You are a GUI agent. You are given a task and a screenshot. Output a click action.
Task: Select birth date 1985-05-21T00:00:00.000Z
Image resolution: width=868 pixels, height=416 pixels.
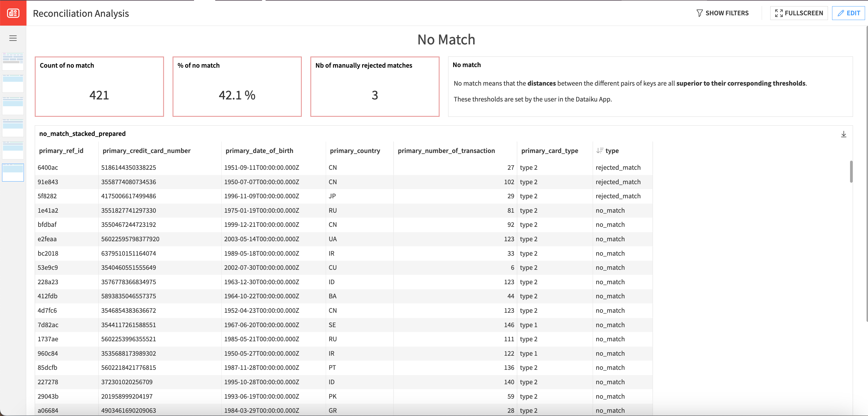261,339
